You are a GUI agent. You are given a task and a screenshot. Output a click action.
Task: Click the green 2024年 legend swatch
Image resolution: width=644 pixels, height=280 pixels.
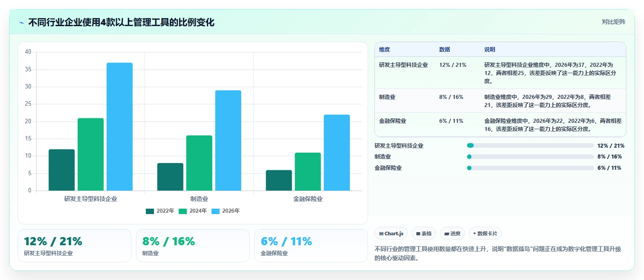point(183,211)
